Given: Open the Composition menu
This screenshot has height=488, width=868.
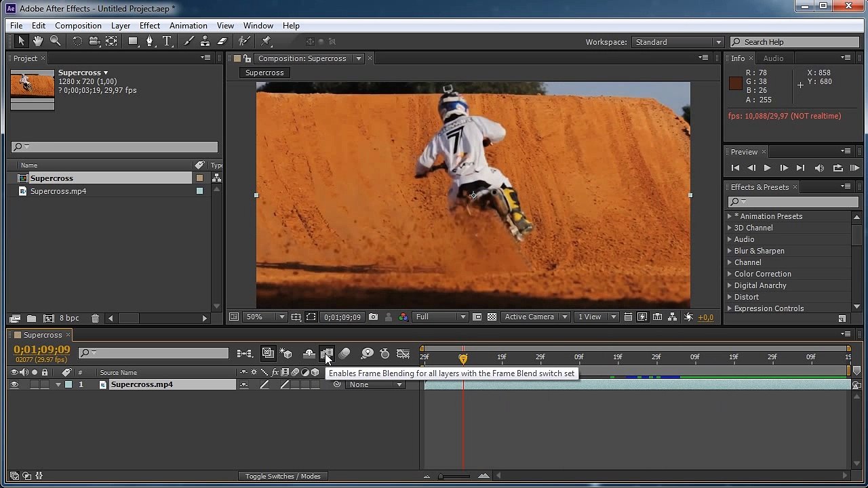Looking at the screenshot, I should pos(78,26).
